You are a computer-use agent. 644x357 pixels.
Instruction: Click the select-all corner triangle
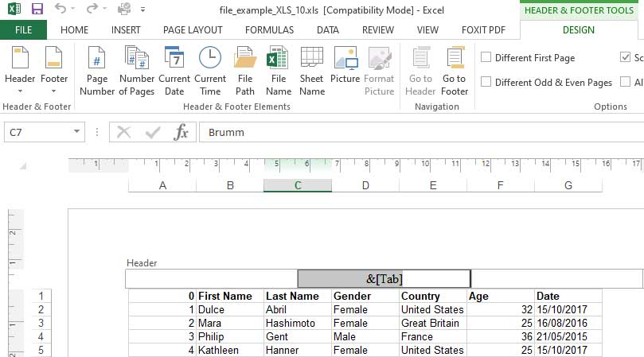point(23,166)
